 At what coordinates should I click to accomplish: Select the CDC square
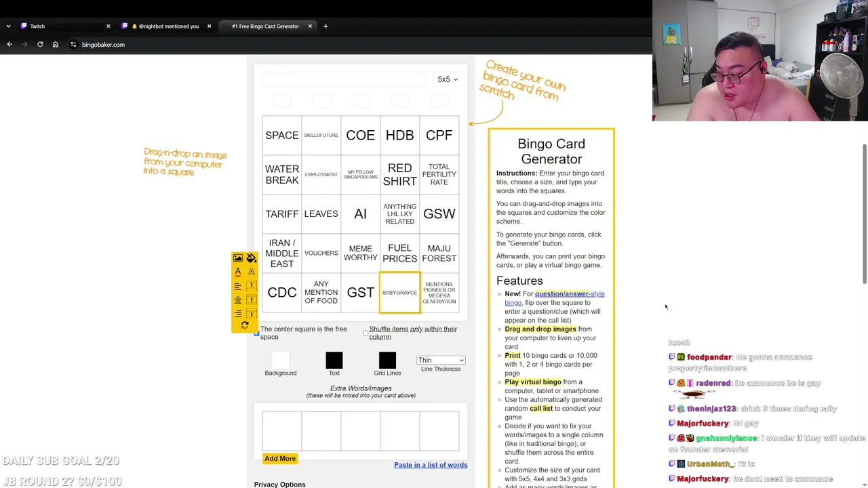point(282,293)
